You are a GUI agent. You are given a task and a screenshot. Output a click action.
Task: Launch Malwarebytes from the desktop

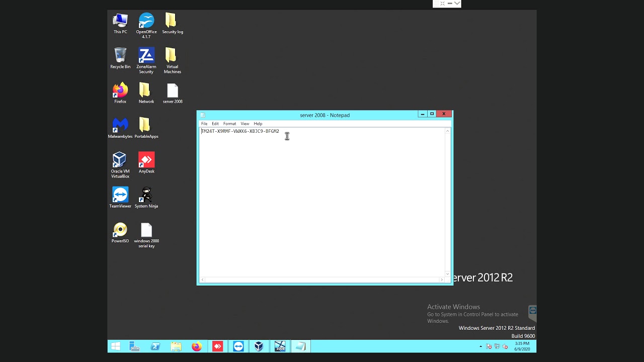point(120,128)
